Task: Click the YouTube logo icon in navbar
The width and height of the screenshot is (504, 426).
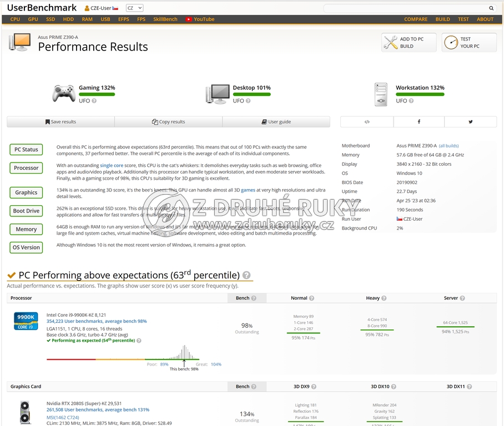Action: coord(188,19)
